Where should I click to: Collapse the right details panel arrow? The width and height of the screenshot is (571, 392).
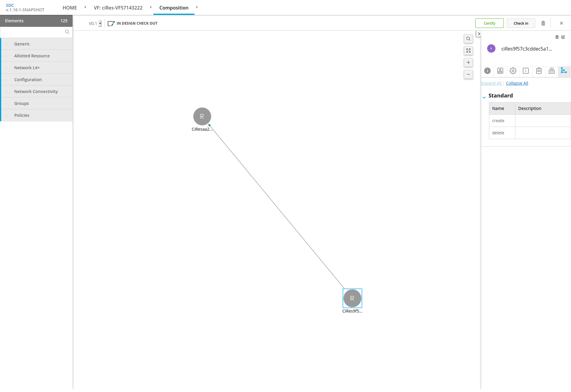[x=479, y=34]
